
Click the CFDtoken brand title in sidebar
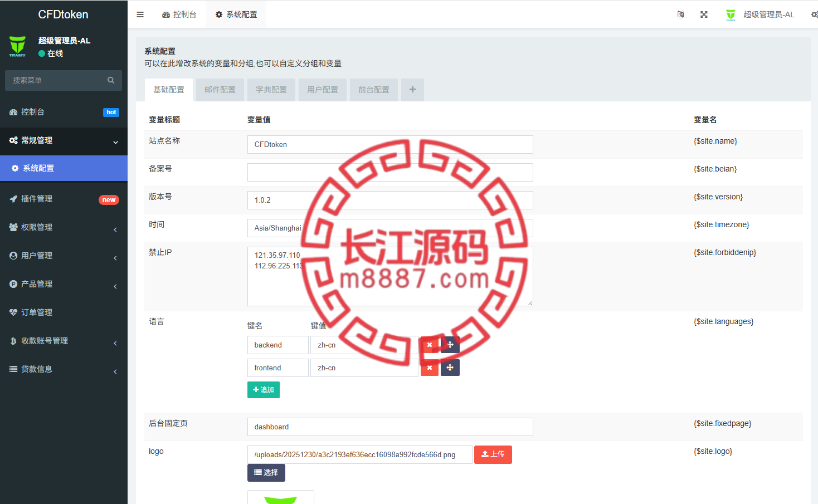click(x=64, y=14)
